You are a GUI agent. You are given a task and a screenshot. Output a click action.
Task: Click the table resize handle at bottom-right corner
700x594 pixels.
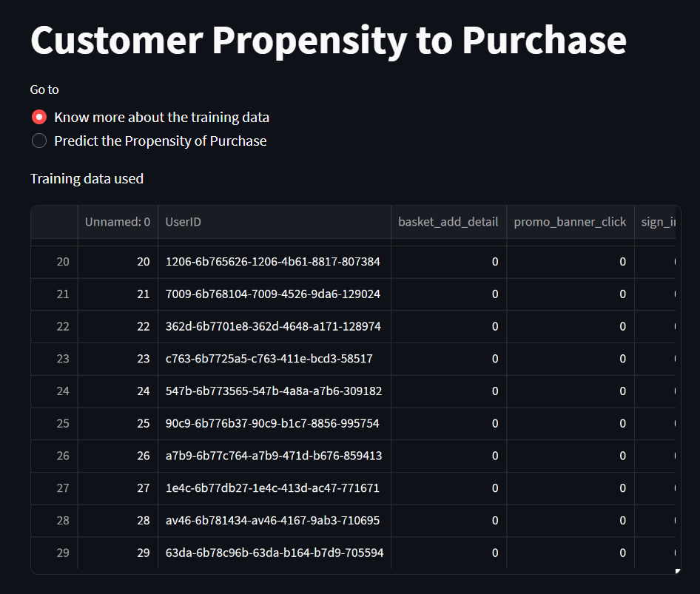[676, 570]
